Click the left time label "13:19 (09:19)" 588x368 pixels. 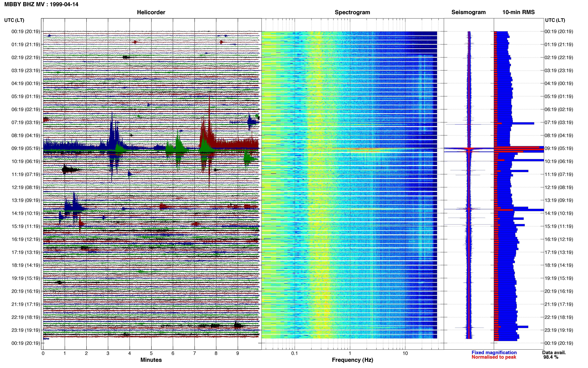click(x=26, y=200)
